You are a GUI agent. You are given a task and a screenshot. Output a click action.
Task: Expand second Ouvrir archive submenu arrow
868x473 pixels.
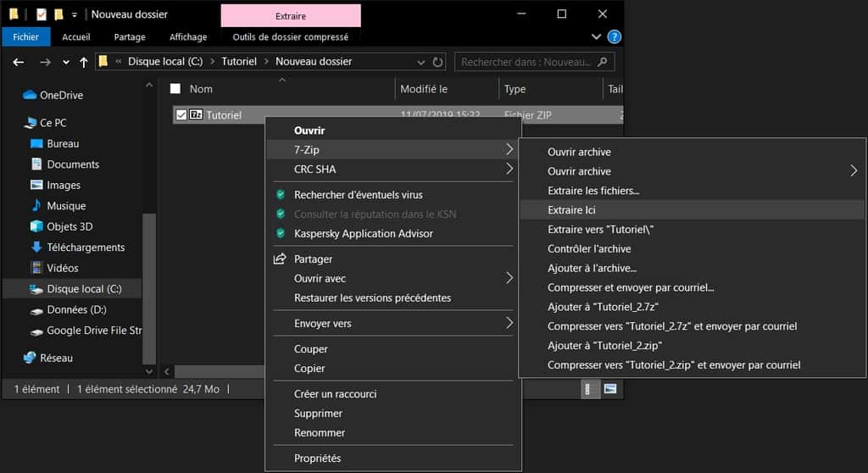[854, 171]
